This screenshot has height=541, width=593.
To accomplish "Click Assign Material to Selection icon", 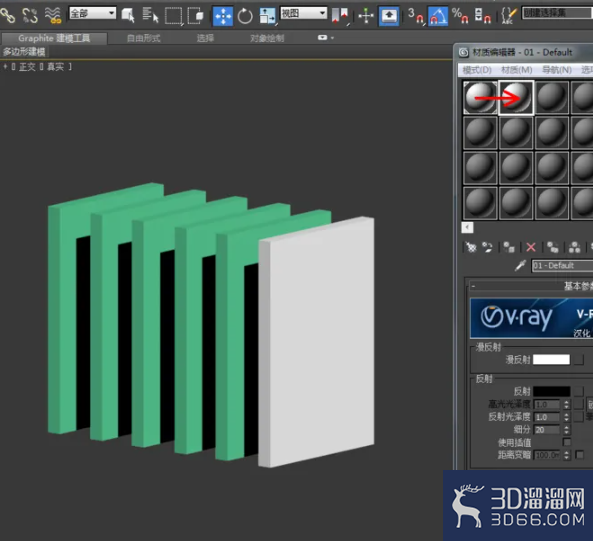I will coord(509,248).
